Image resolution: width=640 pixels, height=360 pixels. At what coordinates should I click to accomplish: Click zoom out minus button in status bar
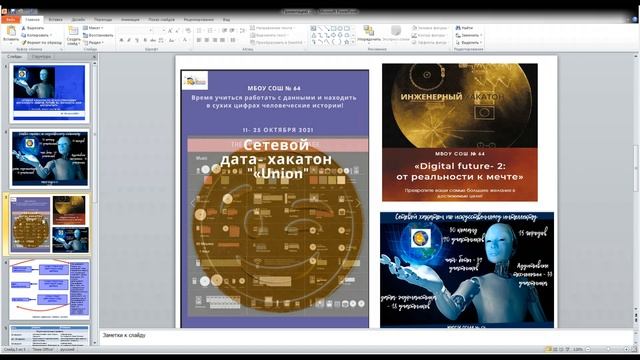tap(588, 349)
